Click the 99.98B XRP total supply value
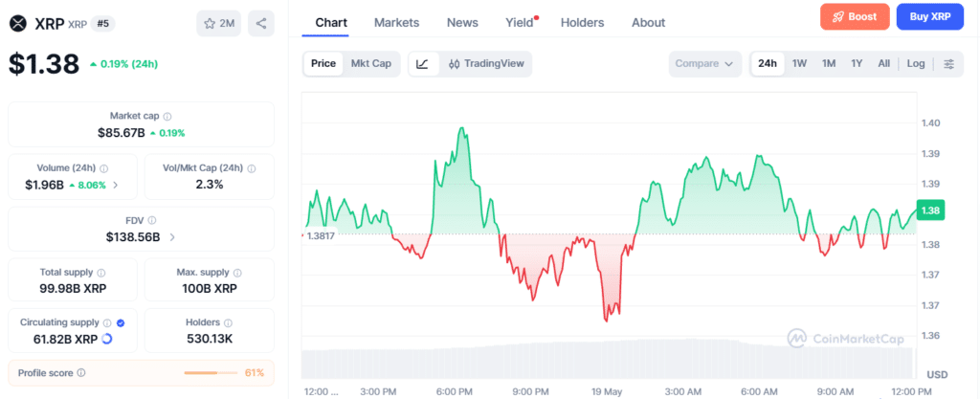980x399 pixels. 73,288
